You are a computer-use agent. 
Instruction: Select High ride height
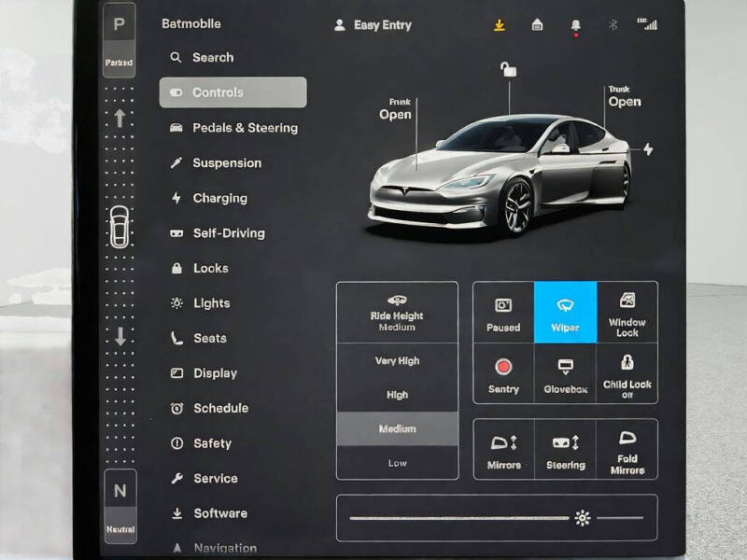point(397,395)
